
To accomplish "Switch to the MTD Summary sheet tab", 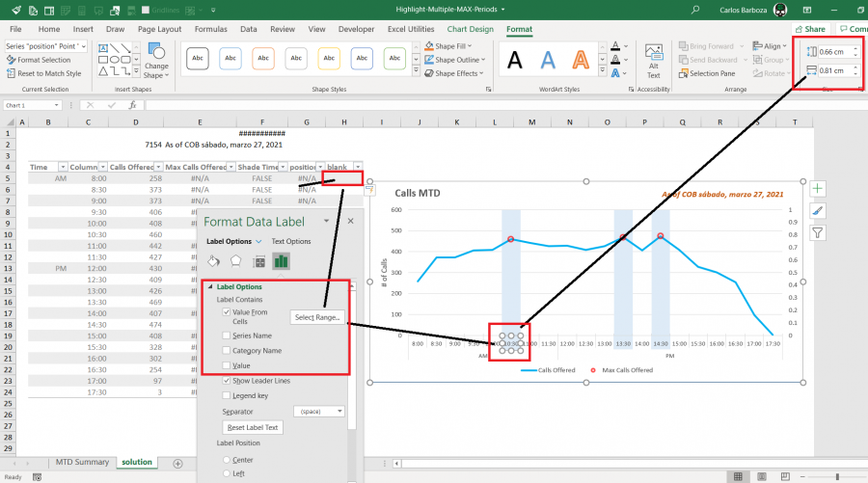I will [82, 462].
